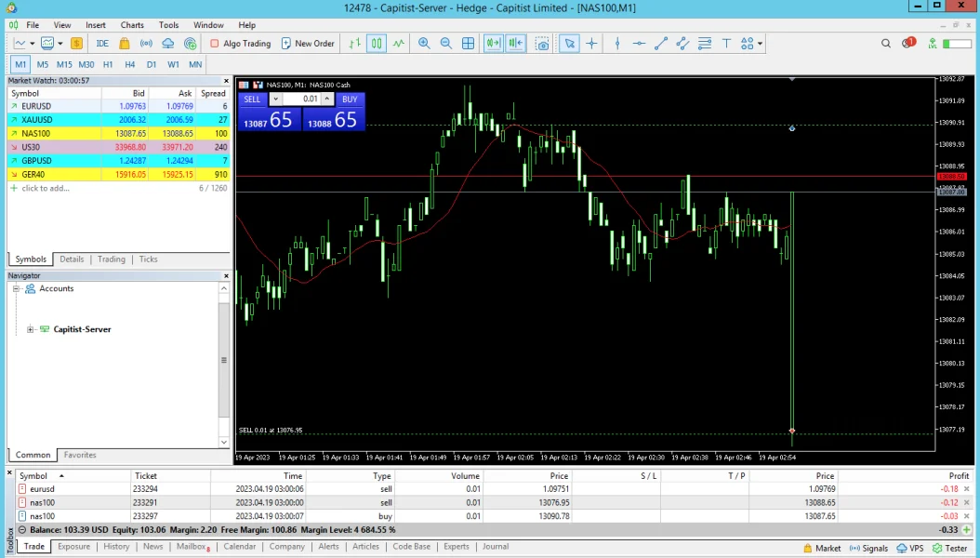This screenshot has width=980, height=558.
Task: Switch to the History tab
Action: 116,547
